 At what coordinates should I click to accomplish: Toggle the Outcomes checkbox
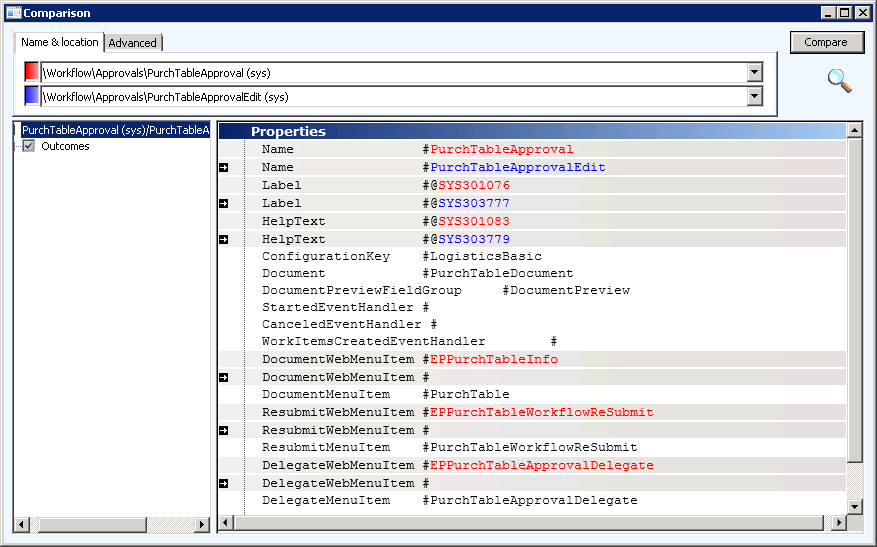click(29, 146)
